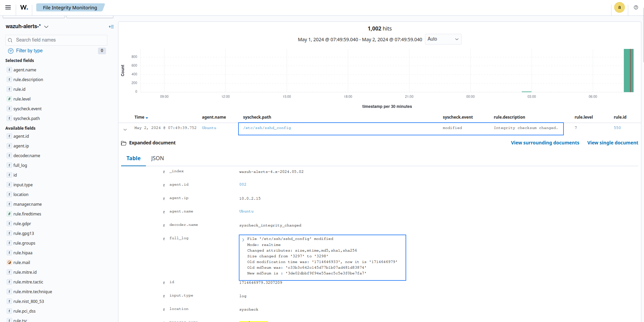Click the field type icon beside rule.mail
This screenshot has height=322, width=644.
point(9,262)
